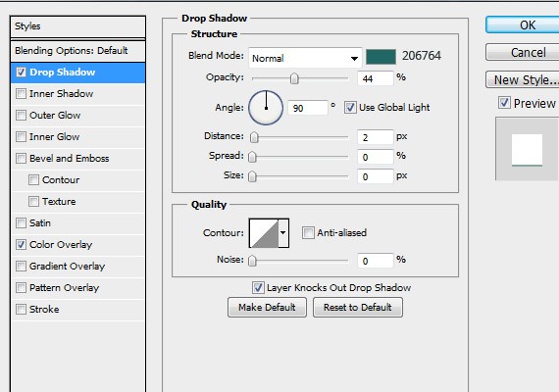
Task: Open the contour curve thumbnail
Action: click(x=264, y=233)
